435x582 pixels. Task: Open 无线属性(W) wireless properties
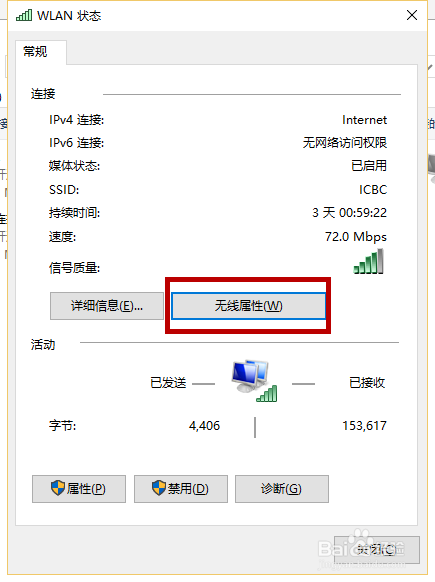tap(248, 306)
